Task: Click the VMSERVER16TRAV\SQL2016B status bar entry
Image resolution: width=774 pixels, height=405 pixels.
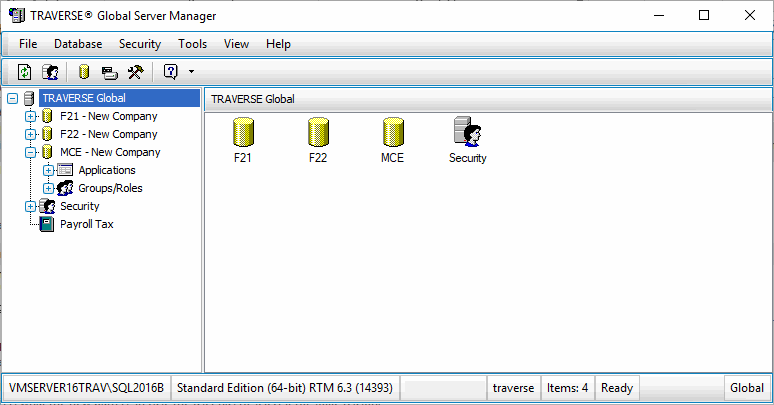Action: click(86, 388)
